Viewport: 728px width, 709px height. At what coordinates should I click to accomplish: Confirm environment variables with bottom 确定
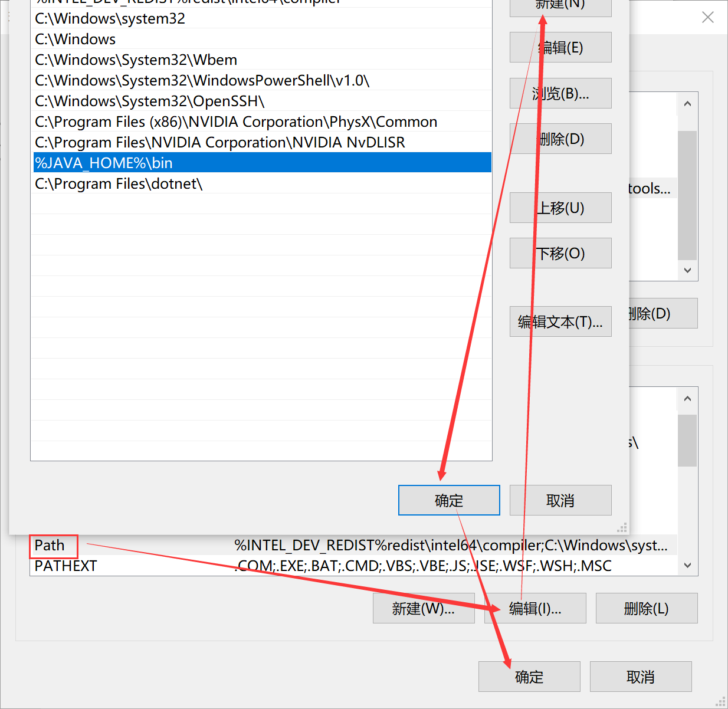pyautogui.click(x=529, y=677)
